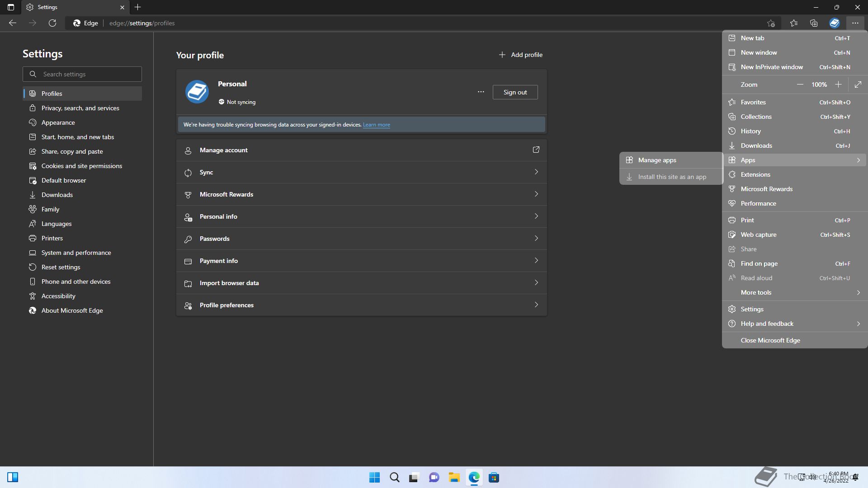Select Manage apps in submenu
This screenshot has height=488, width=868.
pyautogui.click(x=671, y=160)
